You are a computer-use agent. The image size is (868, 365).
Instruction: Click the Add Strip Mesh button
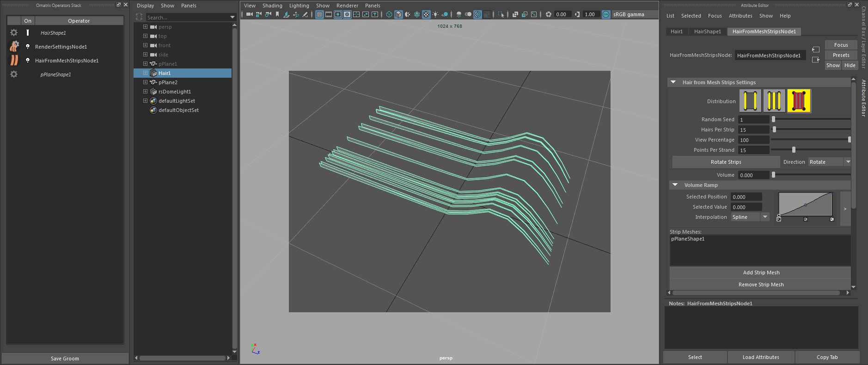(x=761, y=272)
